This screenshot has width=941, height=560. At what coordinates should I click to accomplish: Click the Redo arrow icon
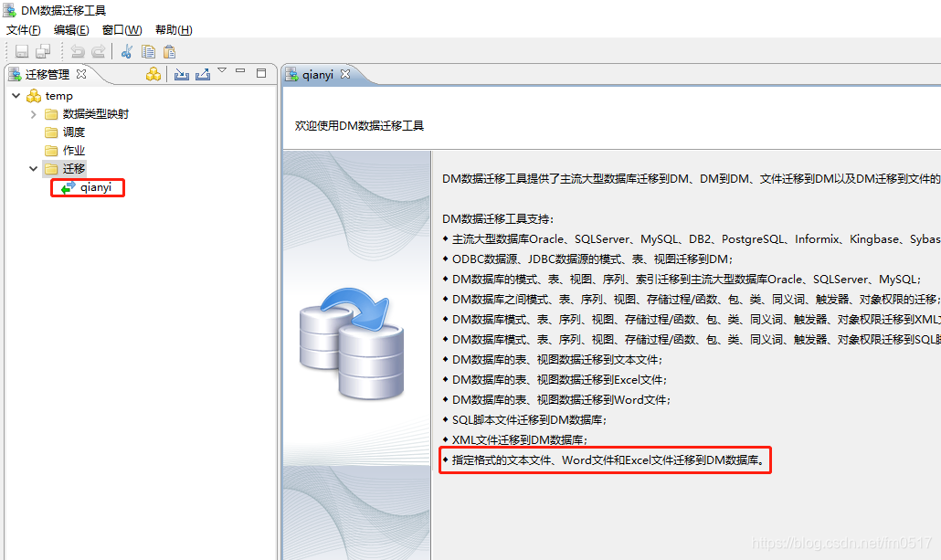coord(99,52)
